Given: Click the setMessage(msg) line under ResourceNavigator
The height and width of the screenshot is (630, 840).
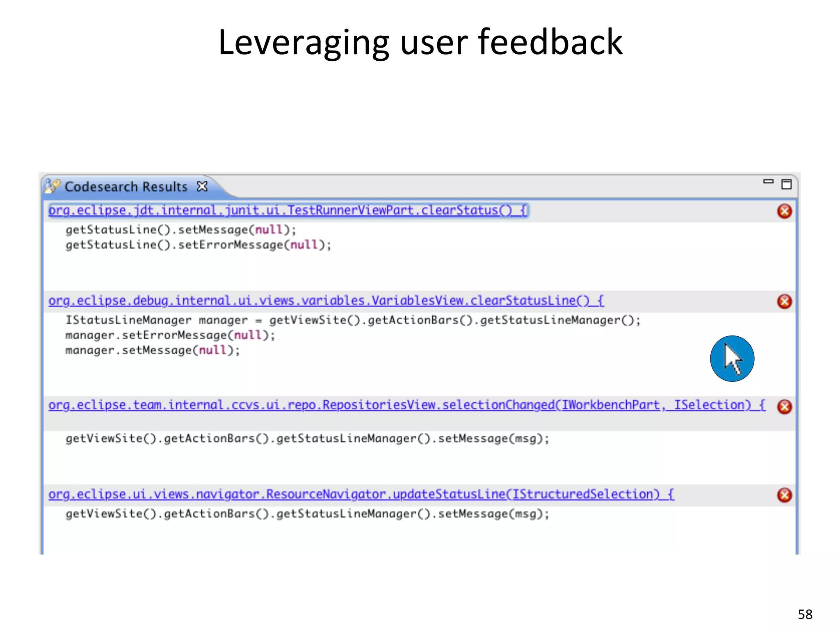Looking at the screenshot, I should coord(307,514).
